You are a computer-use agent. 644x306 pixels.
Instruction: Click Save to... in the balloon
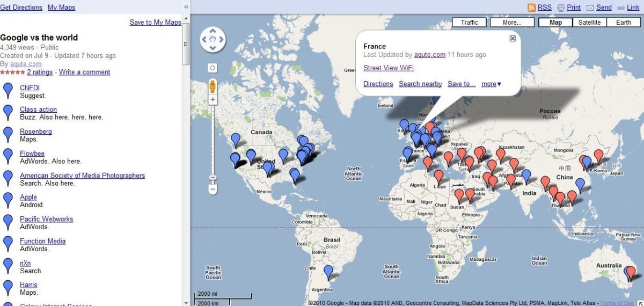pyautogui.click(x=462, y=84)
